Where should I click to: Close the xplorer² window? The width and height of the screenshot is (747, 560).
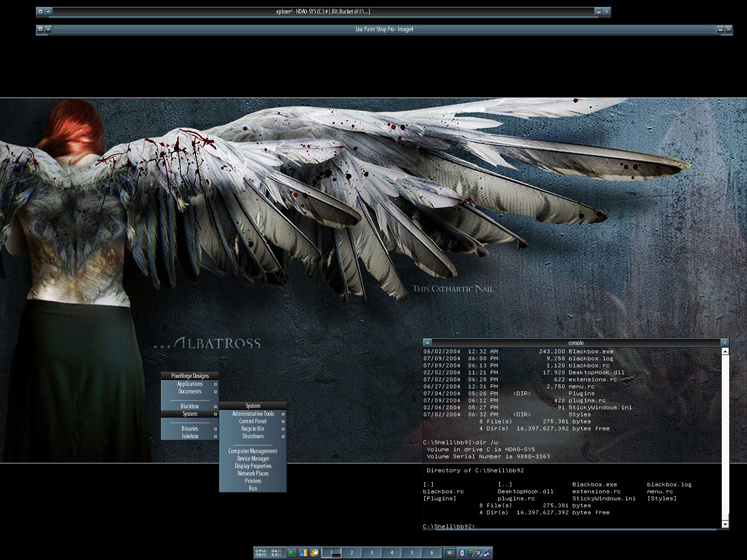point(606,11)
